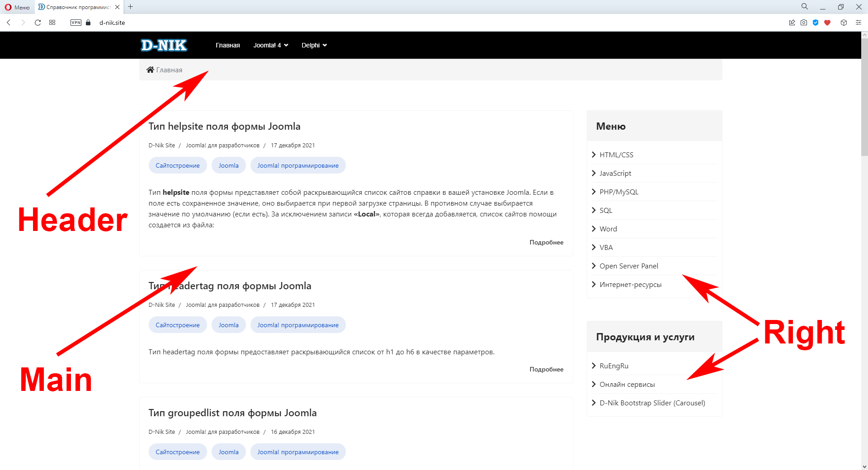Open VBA in the Меню sidebar
This screenshot has width=868, height=470.
pos(606,247)
